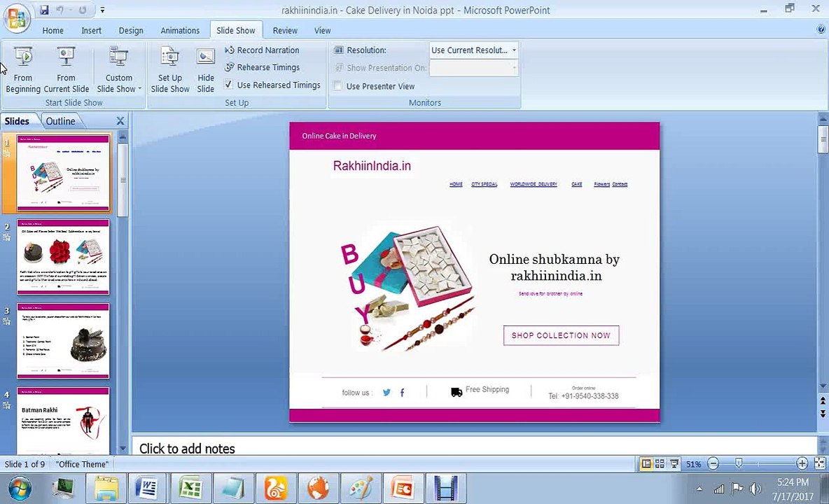The height and width of the screenshot is (504, 829).
Task: Select the Slides pane tab
Action: tap(17, 121)
